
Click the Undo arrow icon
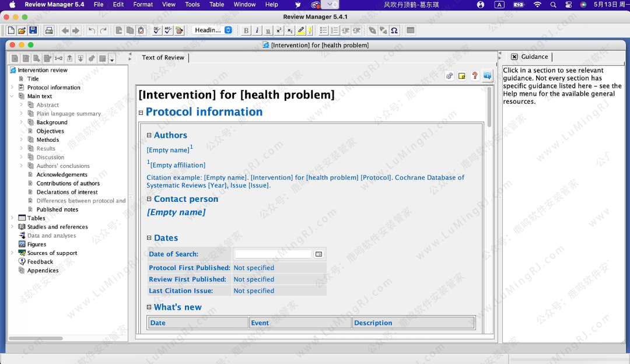click(92, 30)
